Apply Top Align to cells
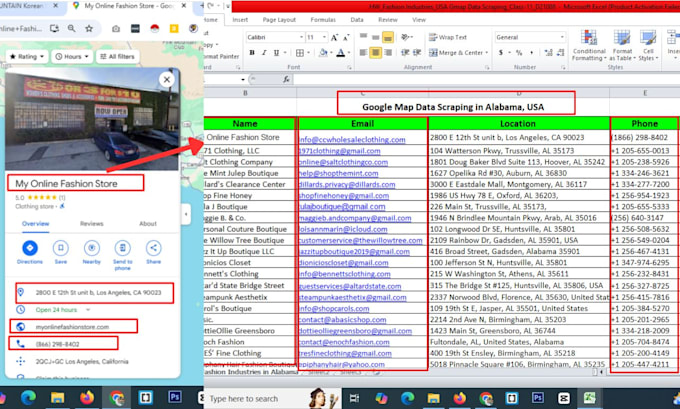 pos(363,37)
